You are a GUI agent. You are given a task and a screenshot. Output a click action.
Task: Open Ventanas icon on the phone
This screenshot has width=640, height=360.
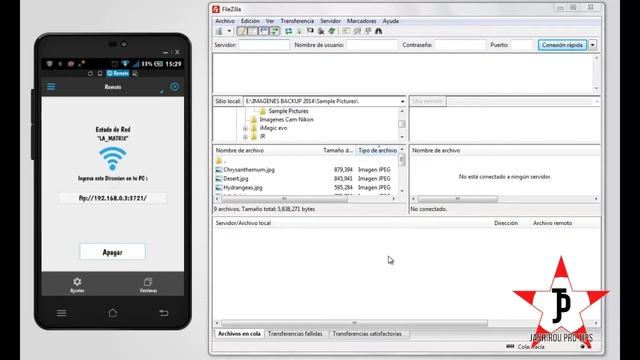148,284
